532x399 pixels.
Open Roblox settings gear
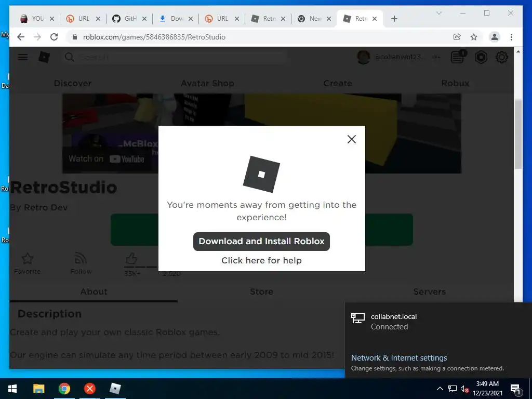click(502, 57)
